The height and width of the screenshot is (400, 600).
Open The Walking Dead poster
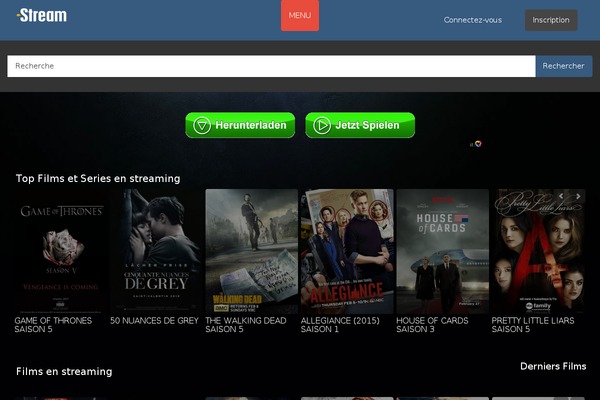251,251
